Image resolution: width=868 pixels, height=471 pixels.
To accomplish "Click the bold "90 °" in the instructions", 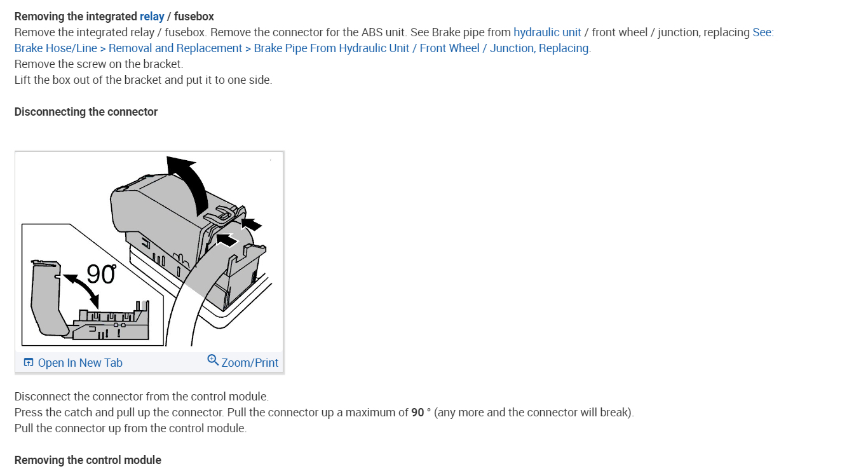I will pyautogui.click(x=421, y=413).
